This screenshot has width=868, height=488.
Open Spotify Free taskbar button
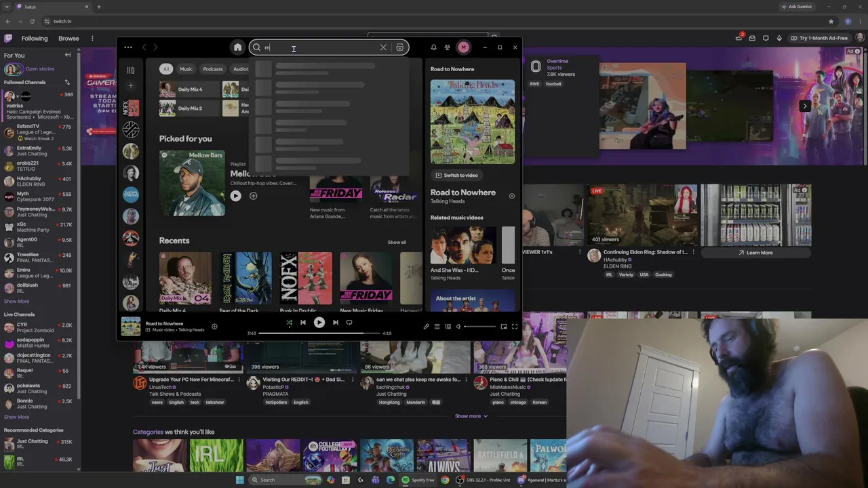click(418, 480)
